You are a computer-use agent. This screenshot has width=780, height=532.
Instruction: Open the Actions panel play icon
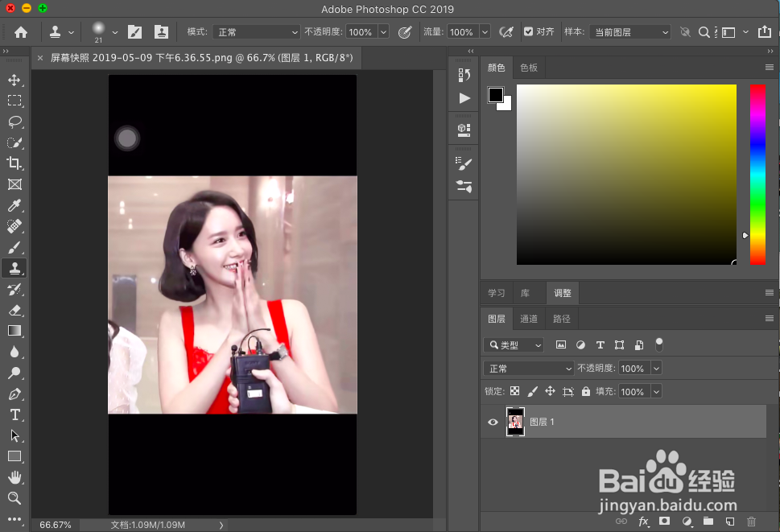[x=464, y=98]
